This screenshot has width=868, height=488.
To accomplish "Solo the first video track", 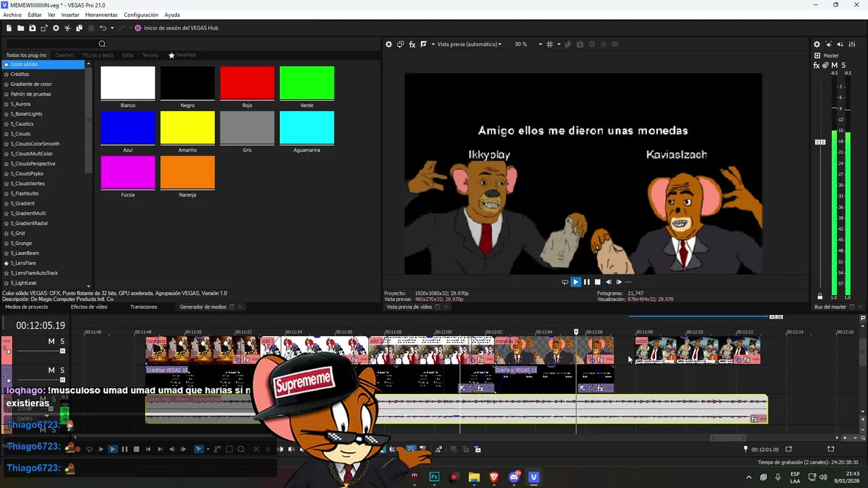I will [x=62, y=342].
